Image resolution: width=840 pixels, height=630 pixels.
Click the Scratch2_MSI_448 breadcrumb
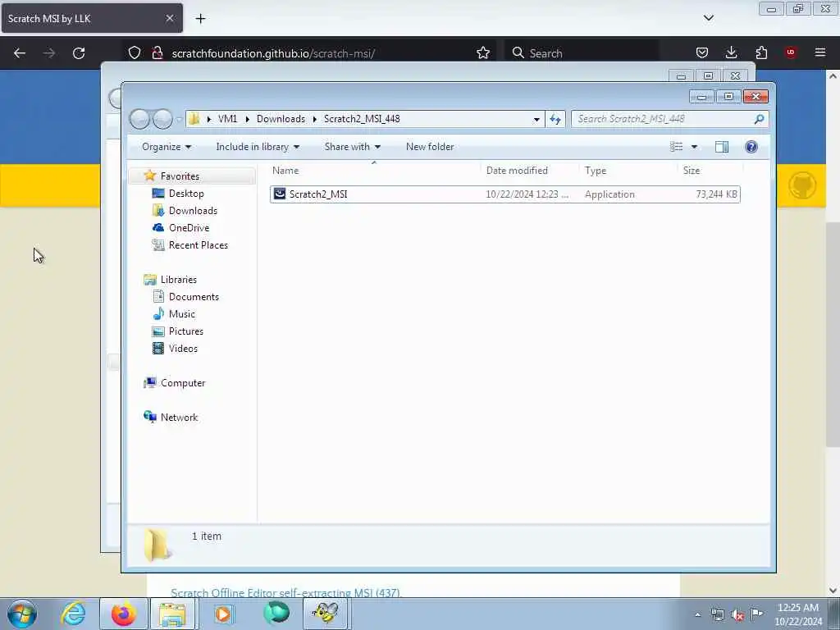[x=362, y=119]
